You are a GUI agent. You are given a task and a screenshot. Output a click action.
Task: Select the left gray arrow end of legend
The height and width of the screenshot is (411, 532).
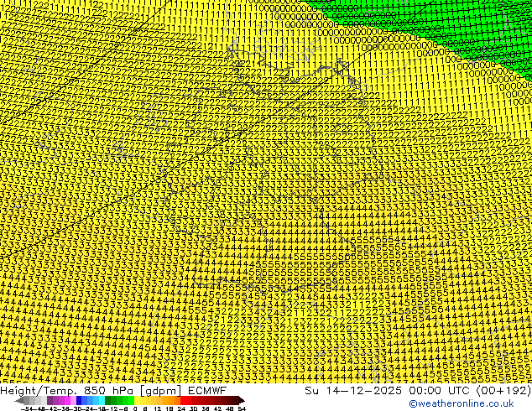point(19,400)
